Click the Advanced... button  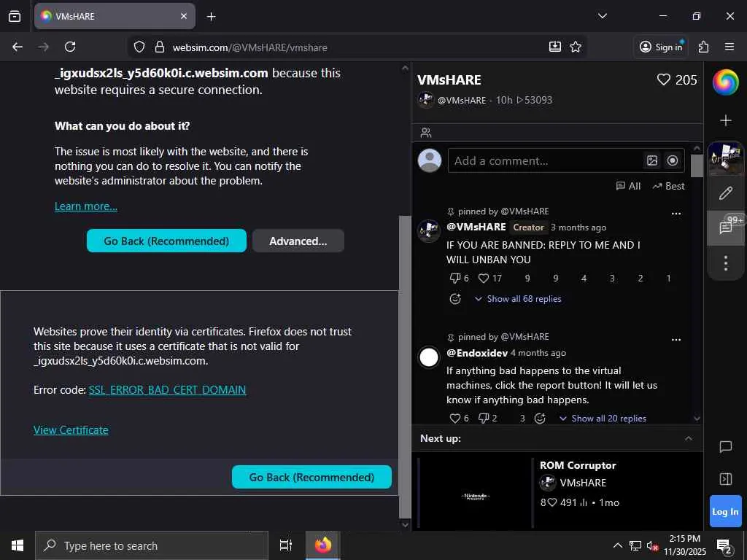coord(298,241)
